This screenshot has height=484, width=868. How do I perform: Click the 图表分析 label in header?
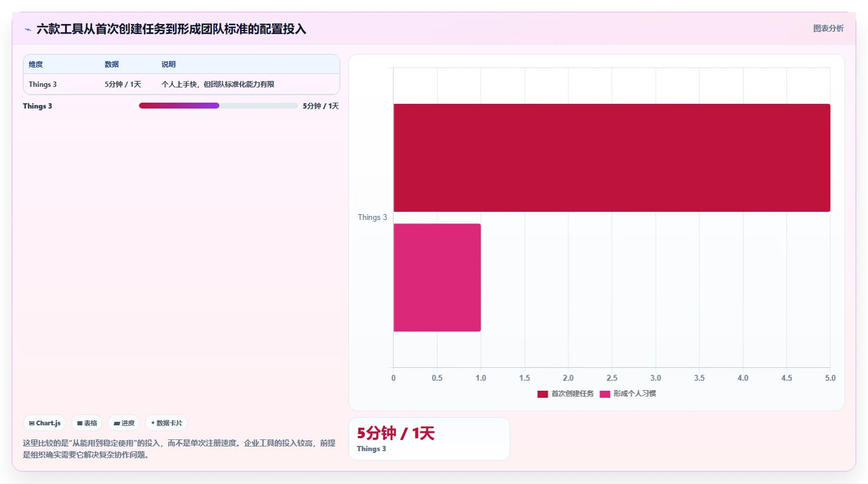coord(828,28)
